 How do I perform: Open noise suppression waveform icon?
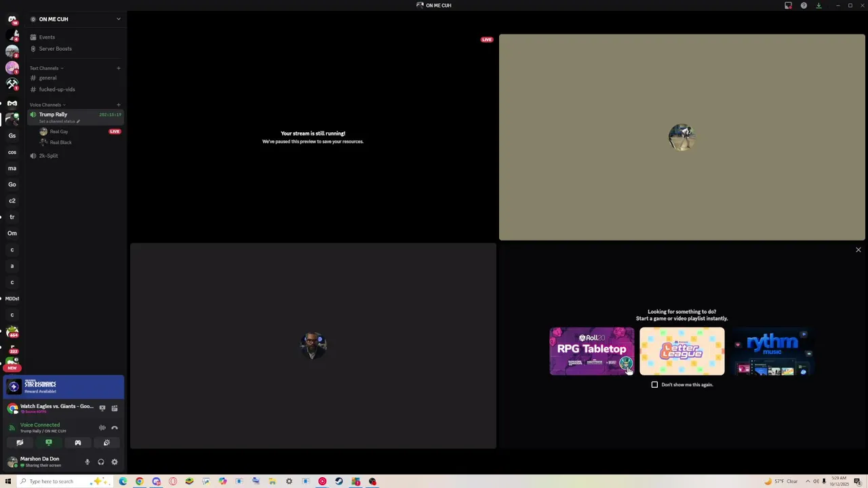(x=102, y=428)
